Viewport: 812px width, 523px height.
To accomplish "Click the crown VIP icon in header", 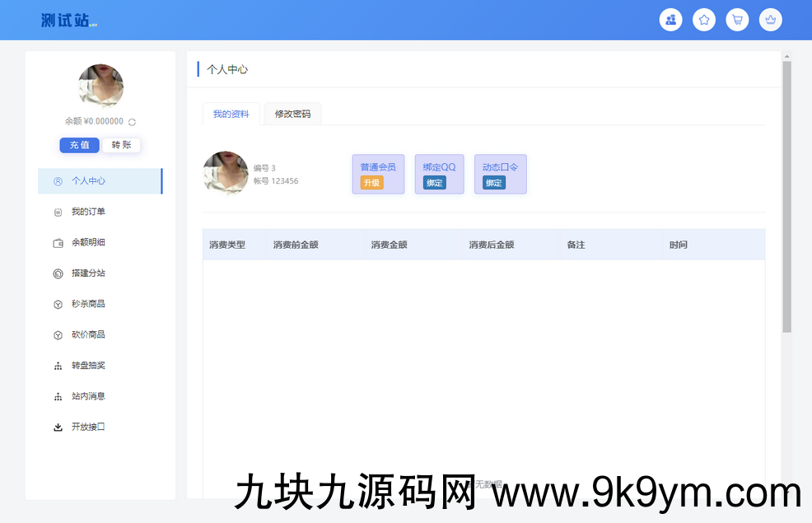I will 771,20.
